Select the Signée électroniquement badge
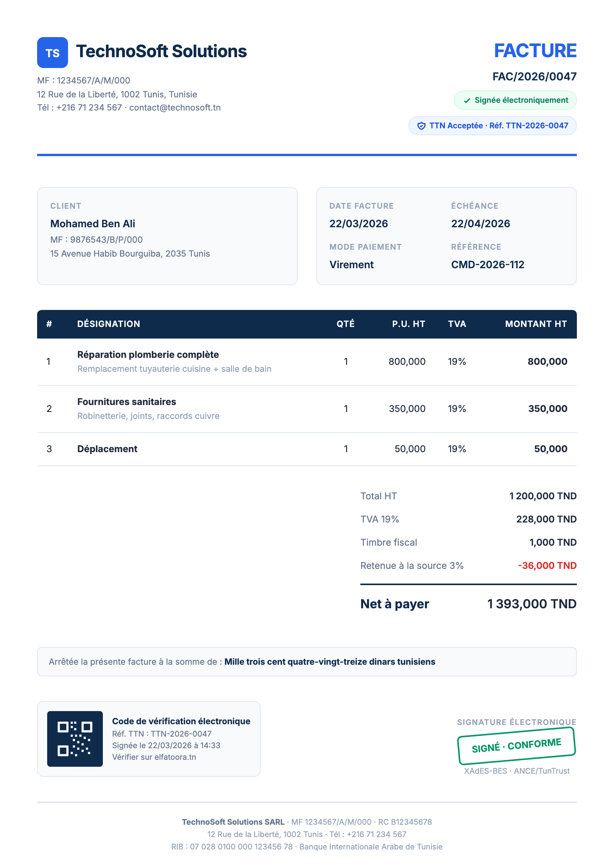614x868 pixels. pos(515,100)
